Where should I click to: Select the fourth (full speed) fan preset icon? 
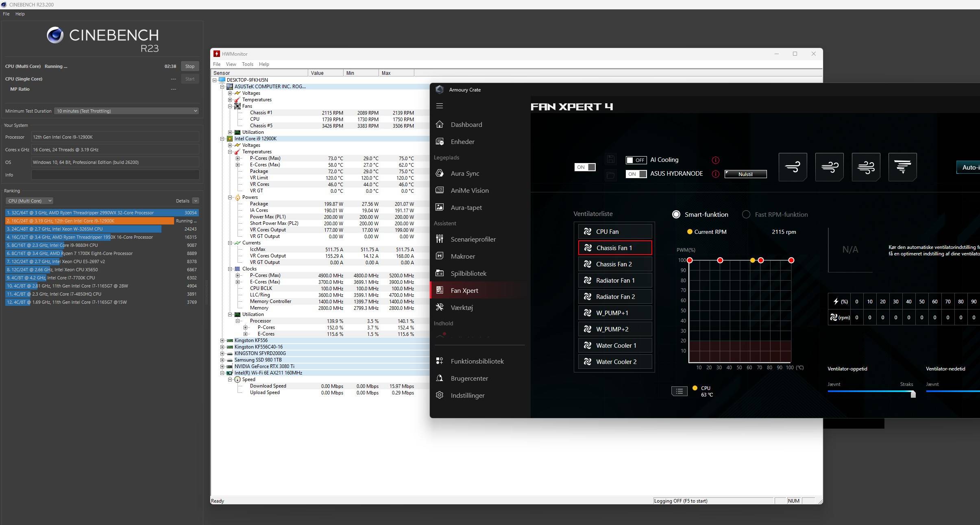(902, 167)
